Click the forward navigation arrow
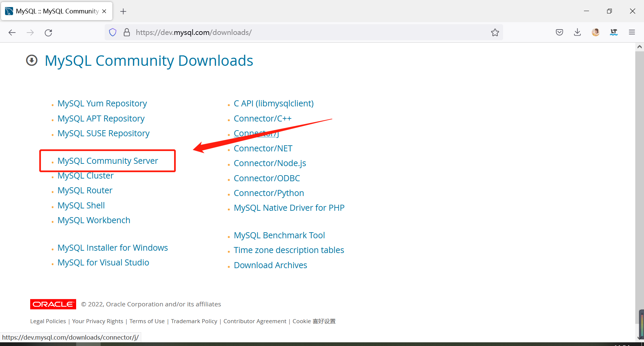 (x=30, y=33)
